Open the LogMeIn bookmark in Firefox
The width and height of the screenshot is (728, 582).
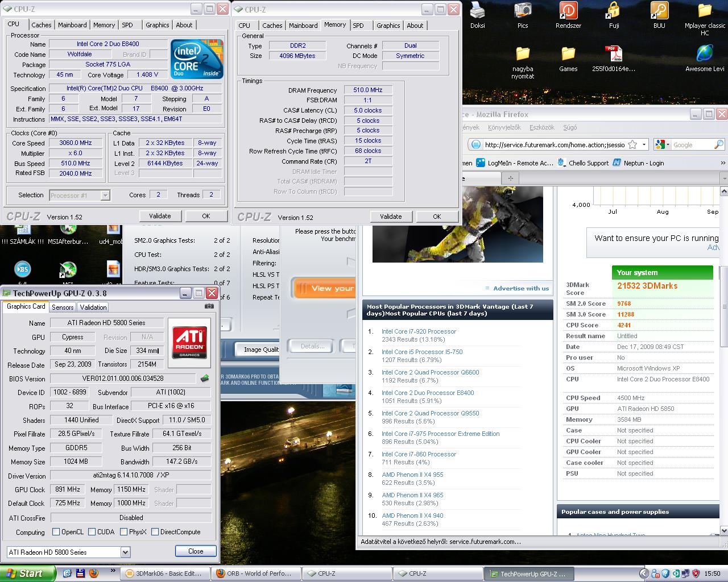(515, 163)
